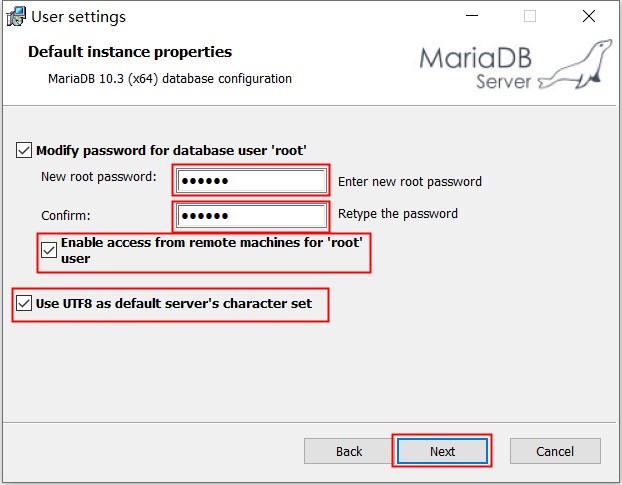The width and height of the screenshot is (622, 485).
Task: Click the disabled maximize window button
Action: pos(530,17)
